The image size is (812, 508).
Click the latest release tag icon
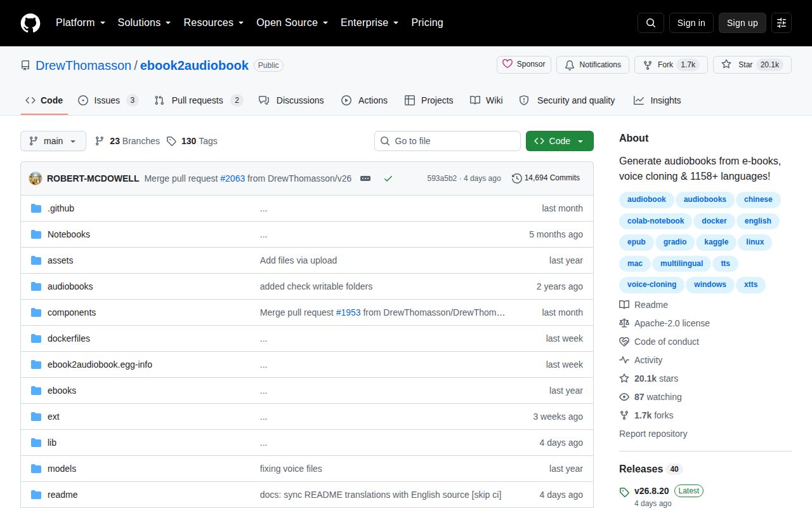[624, 491]
